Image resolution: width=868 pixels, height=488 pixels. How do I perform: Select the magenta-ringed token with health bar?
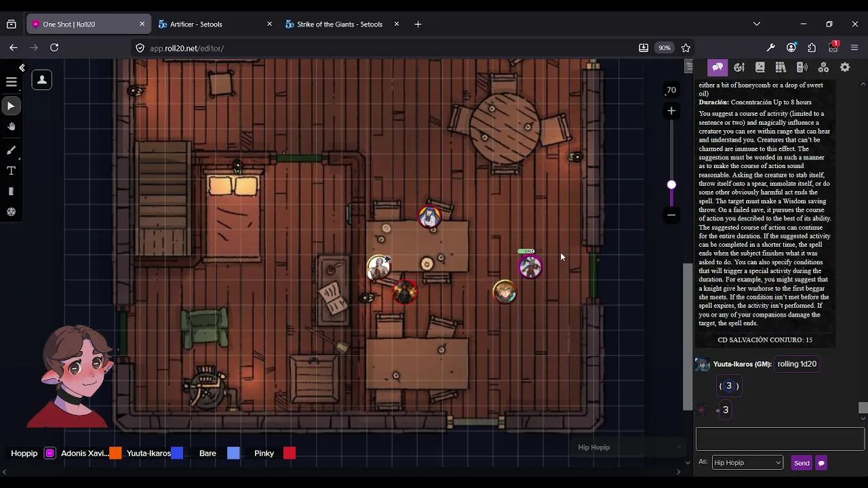click(x=530, y=266)
